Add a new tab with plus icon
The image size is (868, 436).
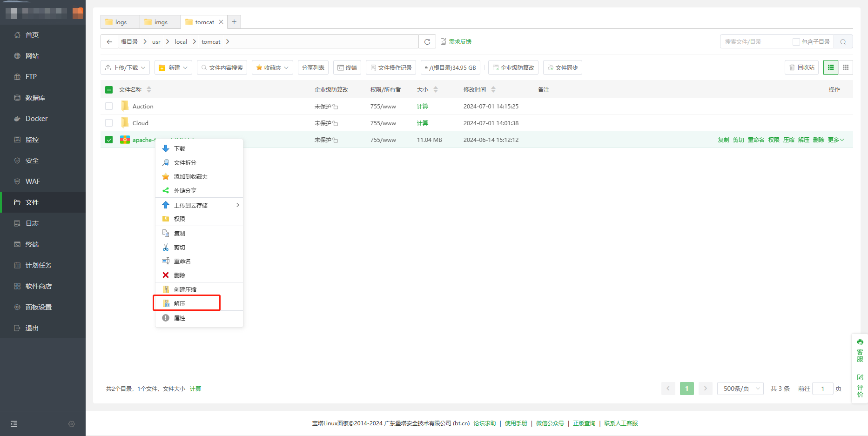click(x=234, y=22)
